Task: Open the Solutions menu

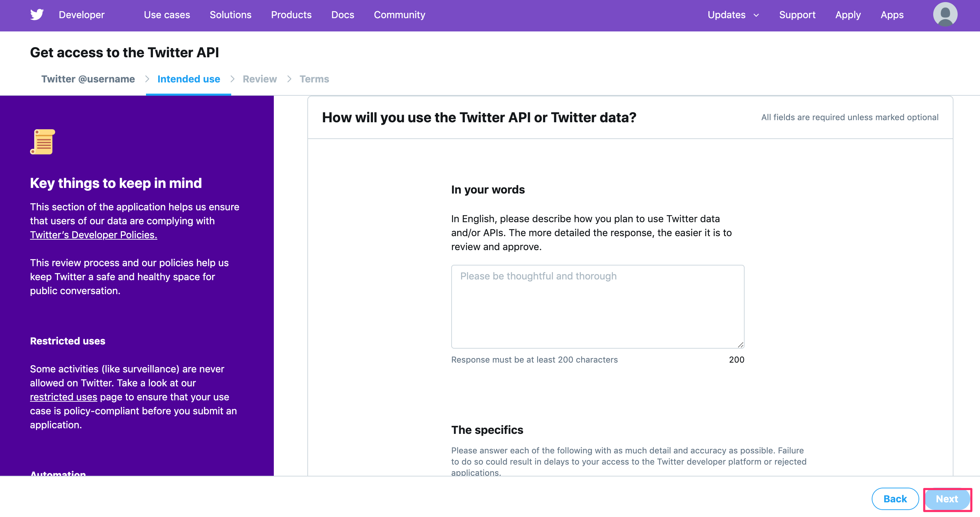Action: click(x=231, y=15)
